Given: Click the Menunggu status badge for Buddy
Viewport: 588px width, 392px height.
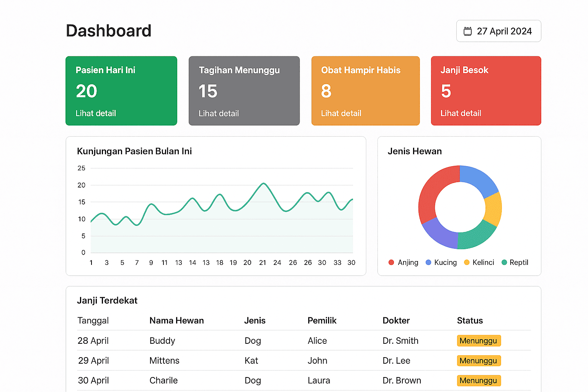Looking at the screenshot, I should (x=479, y=341).
